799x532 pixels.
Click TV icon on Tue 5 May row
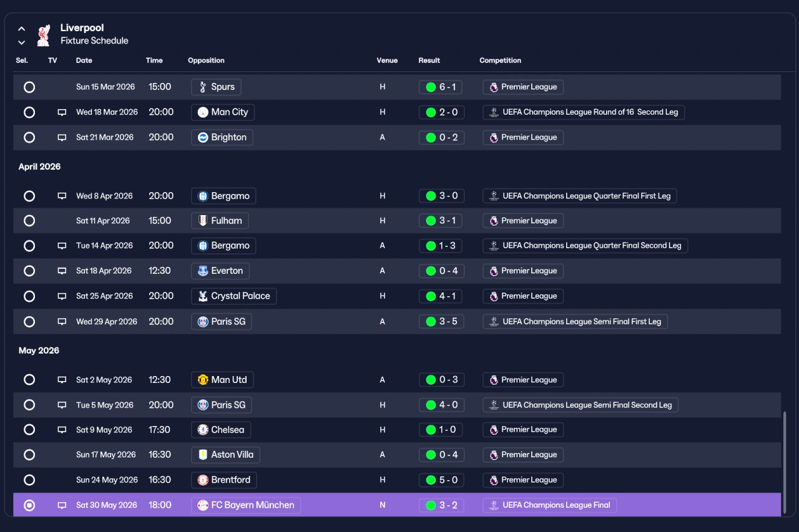click(x=62, y=405)
